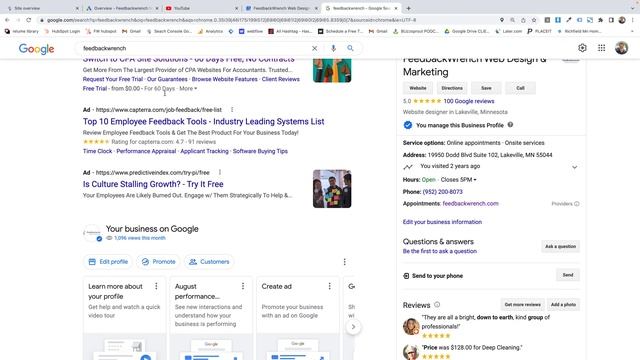The image size is (640, 360).
Task: Expand More dropdown in CPA Site Solutions ad
Action: click(188, 89)
